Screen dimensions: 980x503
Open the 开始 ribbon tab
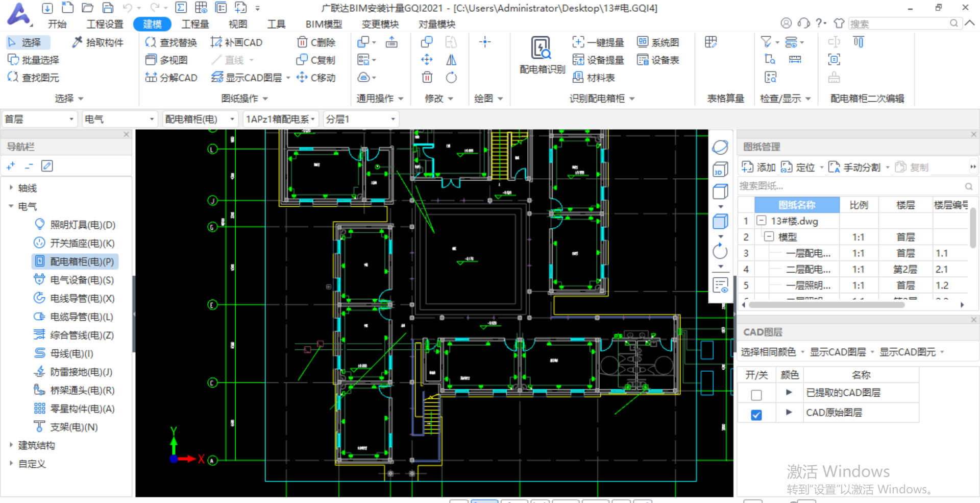(57, 24)
